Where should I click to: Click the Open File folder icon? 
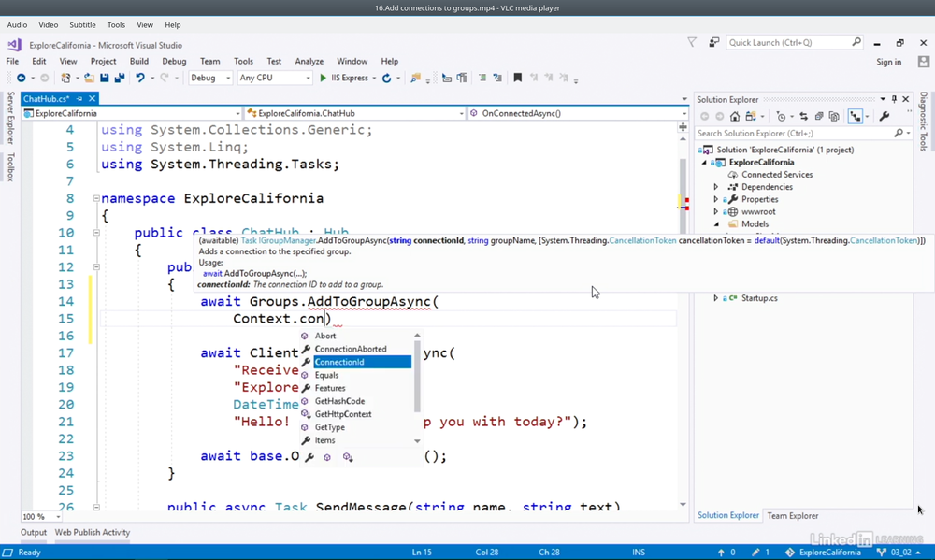coord(89,79)
